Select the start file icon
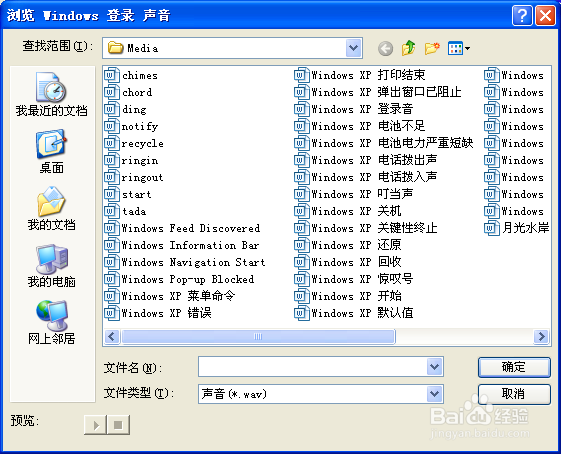561x454 pixels. (112, 194)
